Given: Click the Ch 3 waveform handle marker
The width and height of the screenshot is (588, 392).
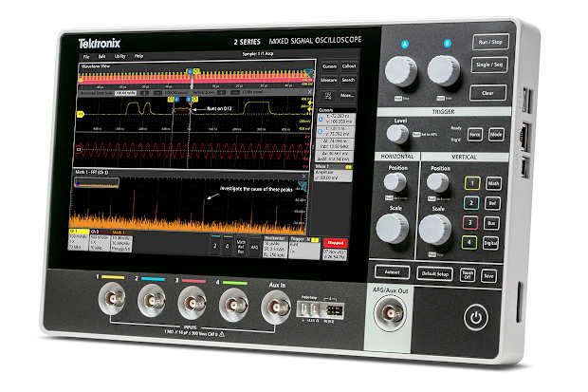Looking at the screenshot, I should 79,149.
